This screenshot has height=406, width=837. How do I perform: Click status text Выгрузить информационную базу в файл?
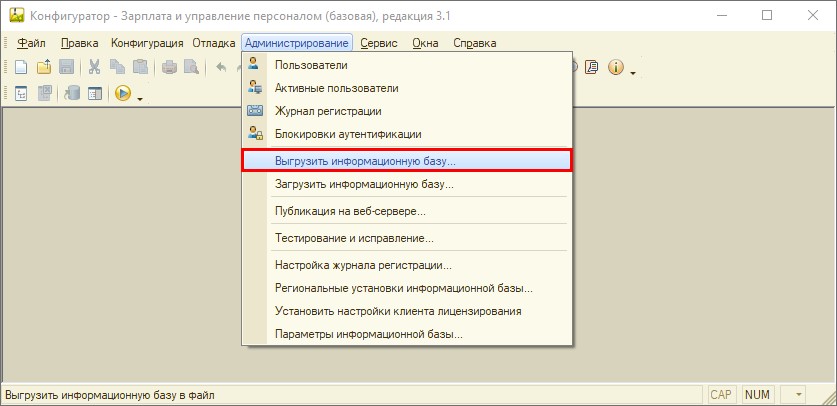[x=109, y=395]
